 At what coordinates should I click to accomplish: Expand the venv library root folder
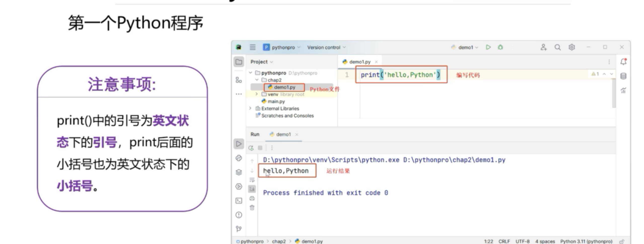(257, 94)
